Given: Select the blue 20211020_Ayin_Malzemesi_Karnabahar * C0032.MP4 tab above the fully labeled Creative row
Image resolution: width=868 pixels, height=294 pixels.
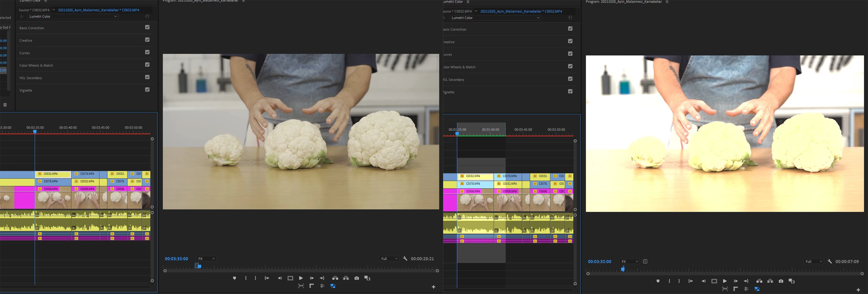Looking at the screenshot, I should tap(98, 10).
